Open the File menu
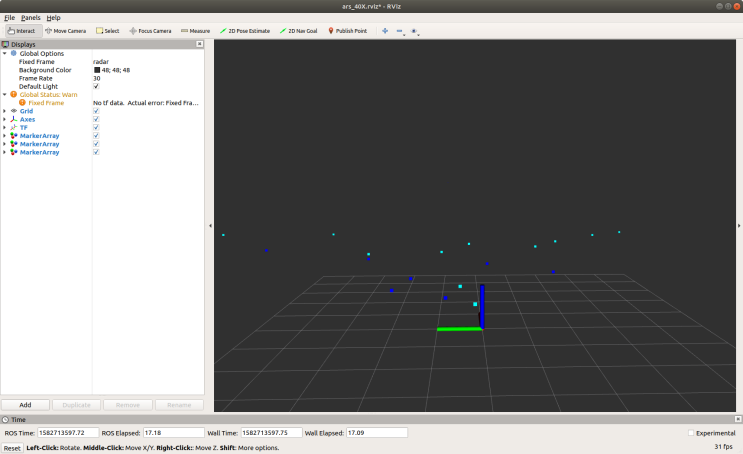 [9, 17]
